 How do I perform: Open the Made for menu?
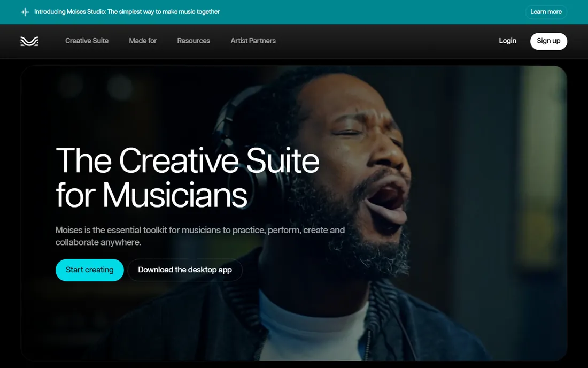point(143,41)
